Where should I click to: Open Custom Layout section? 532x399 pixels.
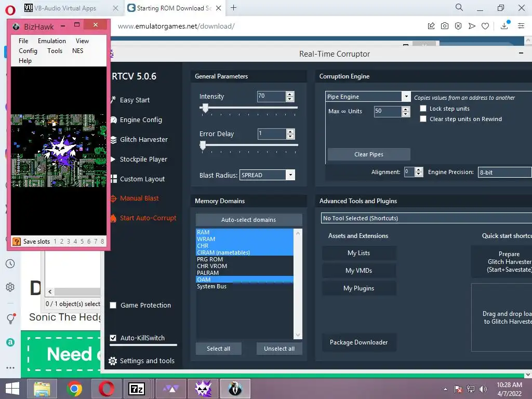[x=142, y=179]
